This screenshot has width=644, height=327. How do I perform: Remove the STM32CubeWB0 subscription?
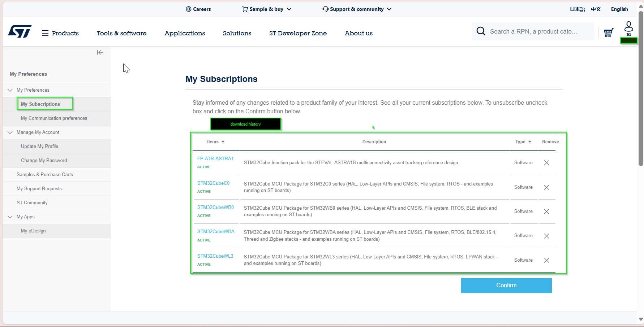546,212
